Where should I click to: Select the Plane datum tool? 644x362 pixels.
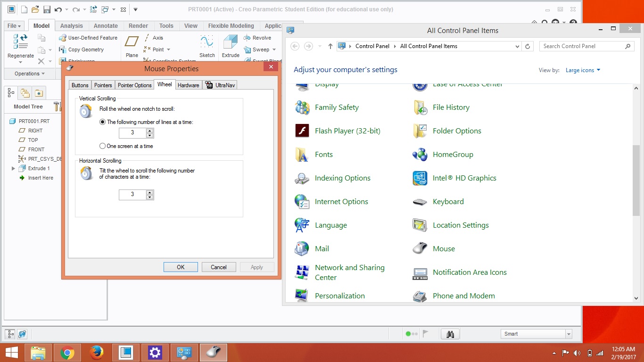point(132,47)
